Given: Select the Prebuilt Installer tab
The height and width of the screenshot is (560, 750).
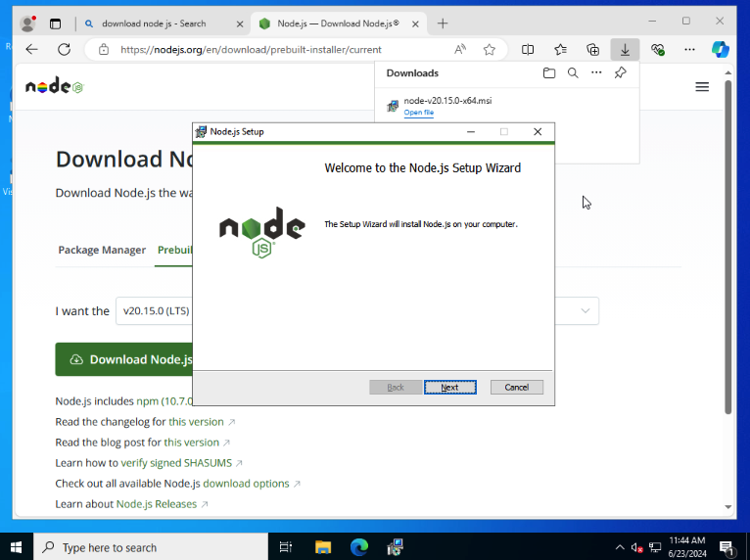Looking at the screenshot, I should (174, 250).
